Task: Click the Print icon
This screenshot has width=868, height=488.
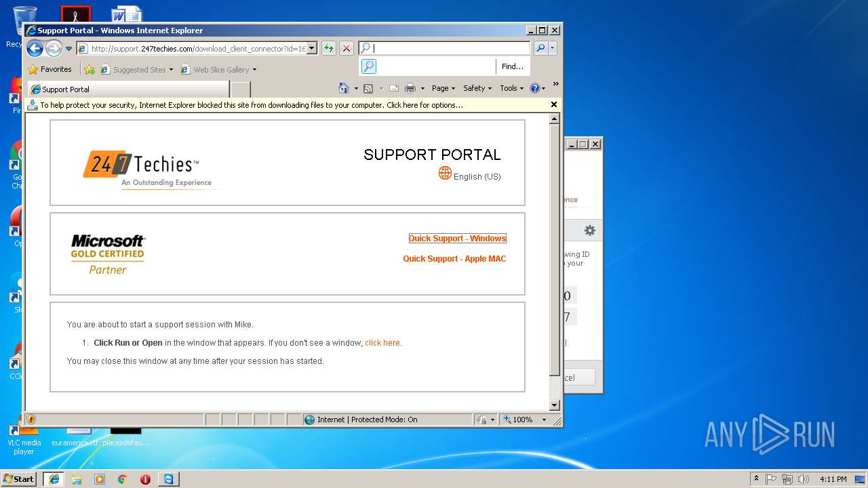Action: [410, 88]
